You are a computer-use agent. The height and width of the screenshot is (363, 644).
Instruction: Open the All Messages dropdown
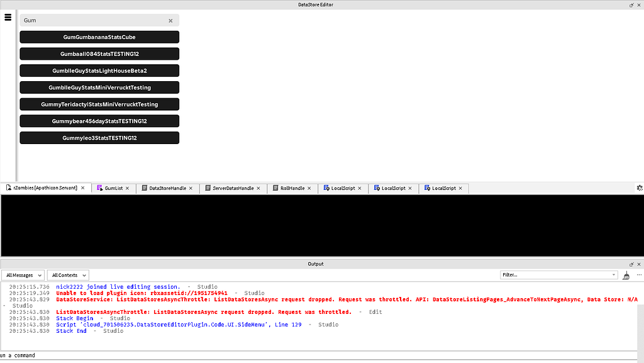click(23, 275)
